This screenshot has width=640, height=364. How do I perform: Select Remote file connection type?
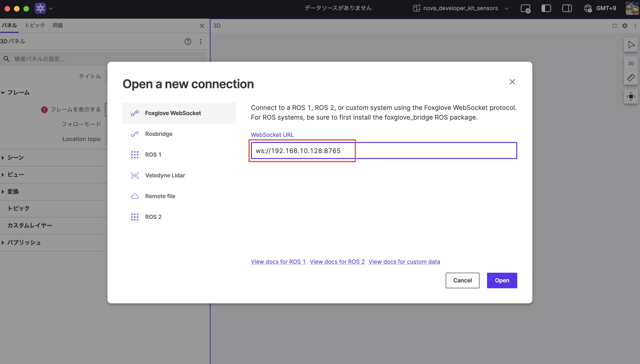click(179, 196)
